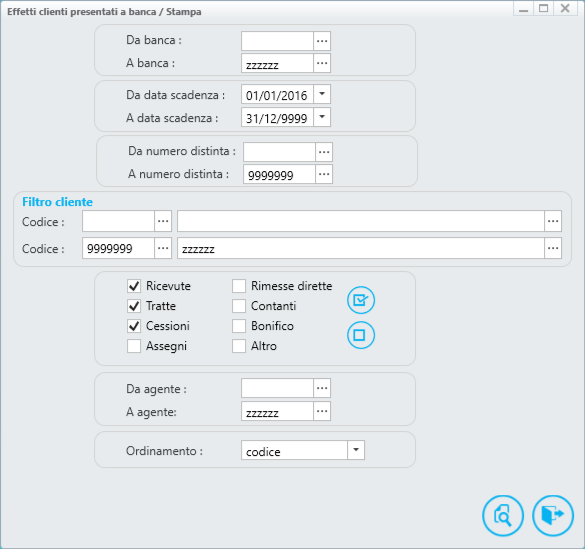Open lookup for Da banca field

[322, 41]
